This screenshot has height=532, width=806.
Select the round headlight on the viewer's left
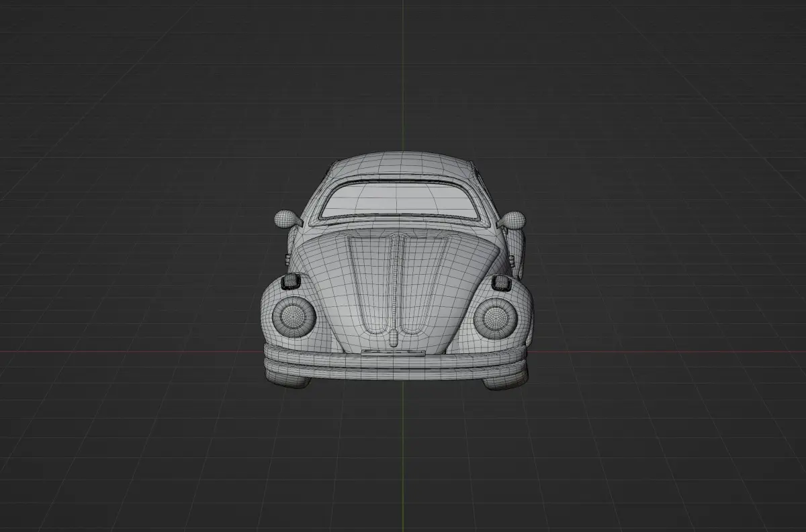[294, 316]
